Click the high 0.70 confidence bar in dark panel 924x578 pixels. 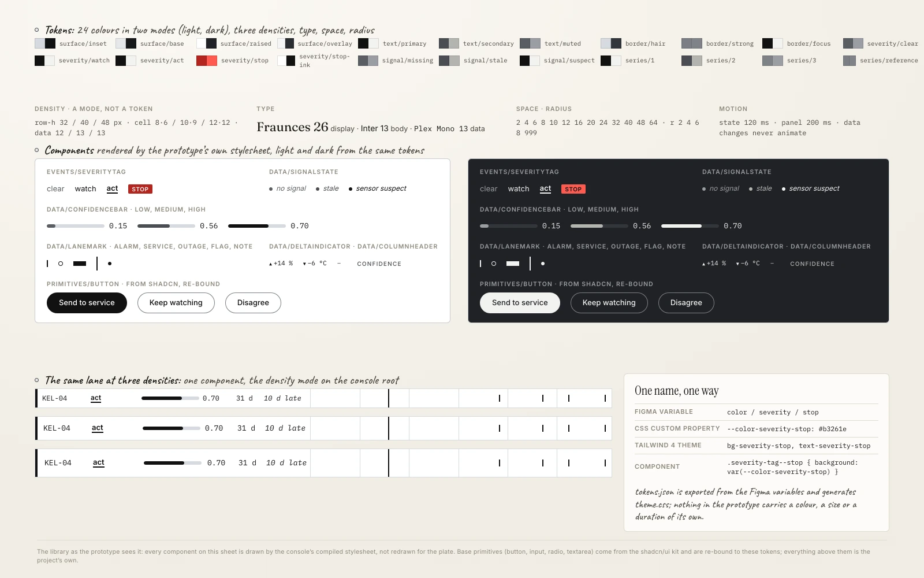pos(690,226)
